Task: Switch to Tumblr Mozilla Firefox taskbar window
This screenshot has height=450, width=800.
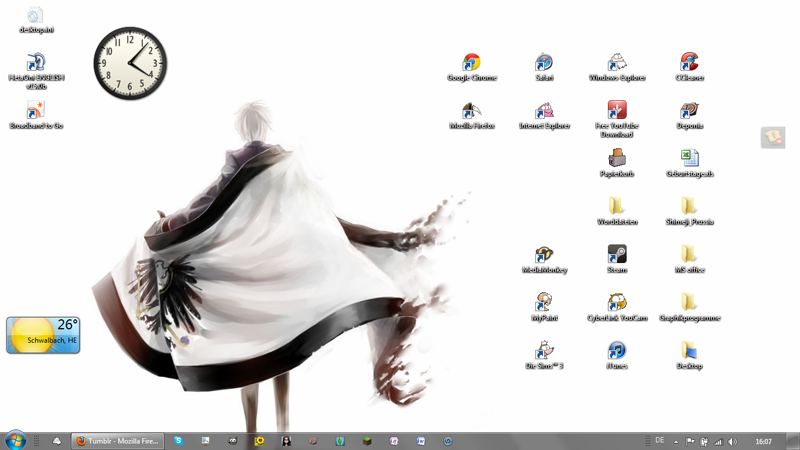Action: (118, 441)
